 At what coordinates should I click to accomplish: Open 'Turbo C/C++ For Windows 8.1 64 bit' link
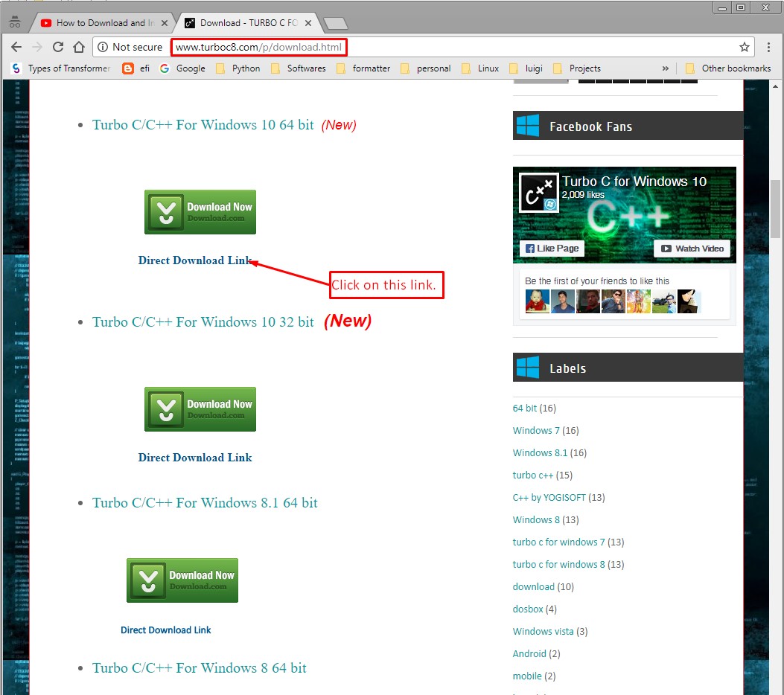click(x=205, y=502)
